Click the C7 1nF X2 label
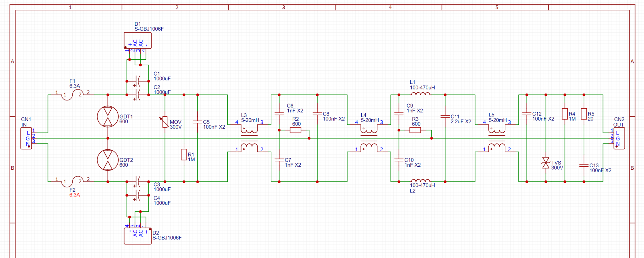 (293, 163)
